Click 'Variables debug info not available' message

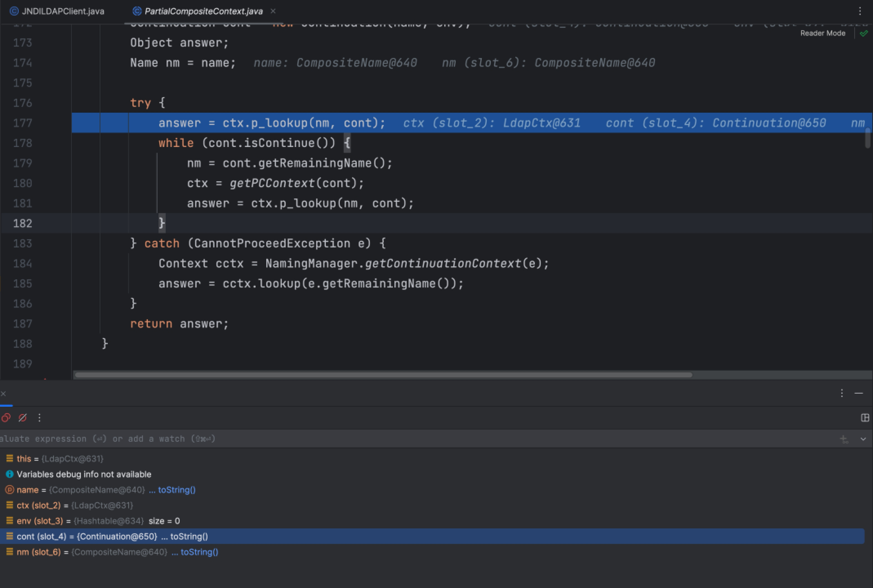(84, 474)
